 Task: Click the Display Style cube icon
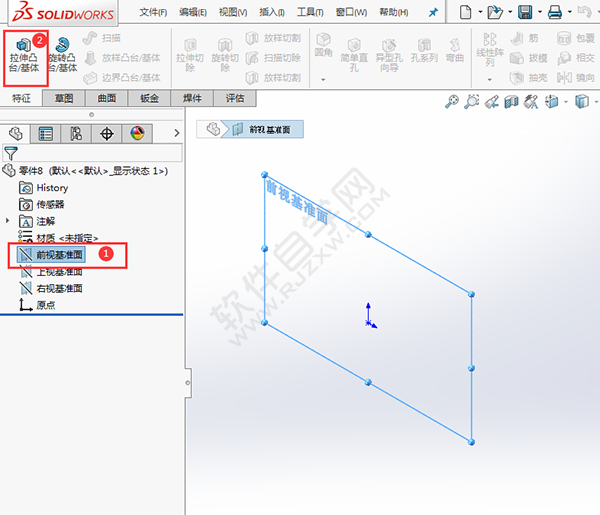point(582,102)
